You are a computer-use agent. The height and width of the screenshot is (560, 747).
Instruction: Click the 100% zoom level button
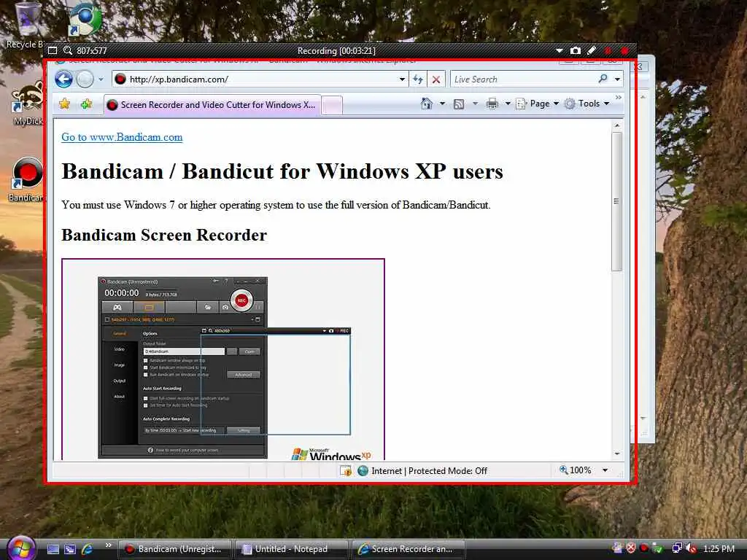click(x=575, y=470)
